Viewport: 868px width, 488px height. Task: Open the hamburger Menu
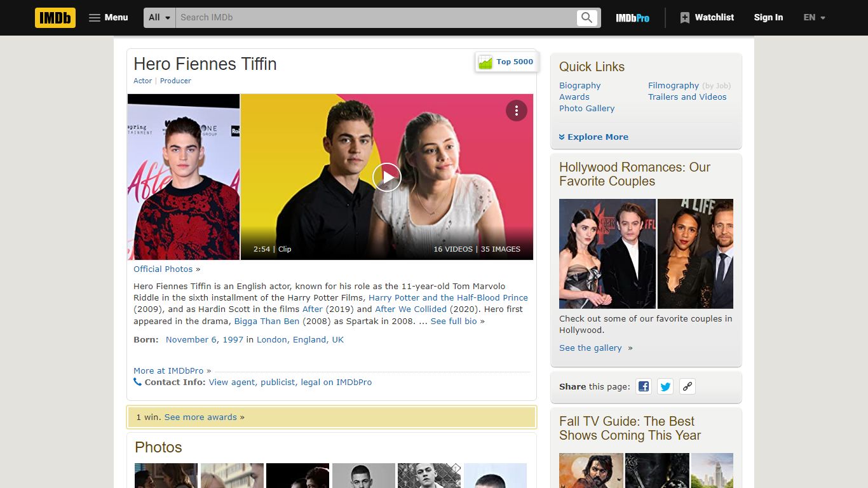click(109, 18)
